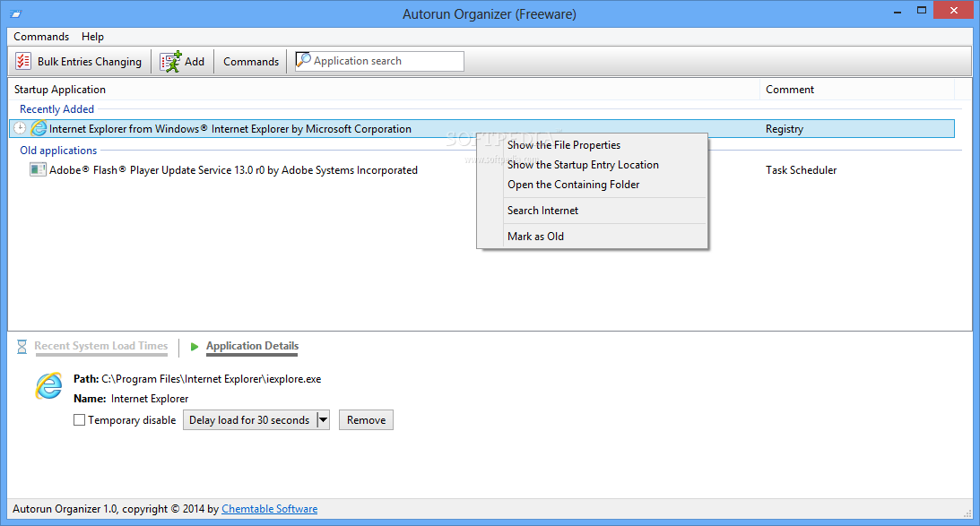980x526 pixels.
Task: Select Open the Containing Folder
Action: [573, 185]
